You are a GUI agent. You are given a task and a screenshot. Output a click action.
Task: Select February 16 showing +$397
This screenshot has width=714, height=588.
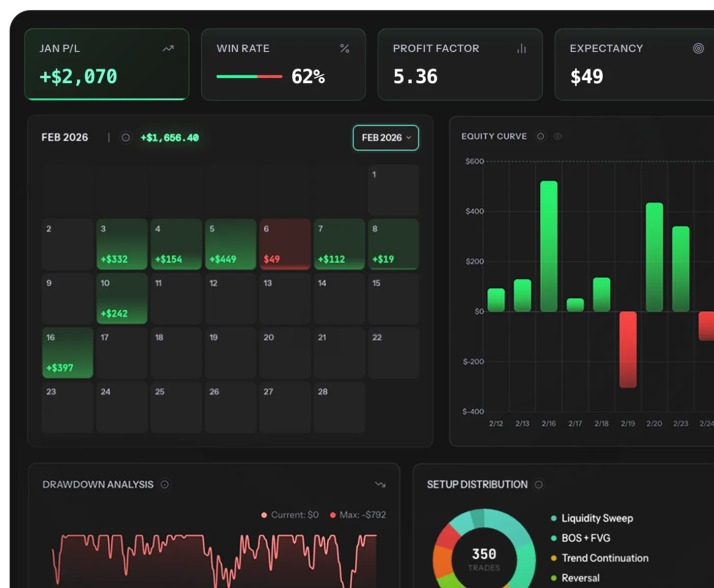68,353
